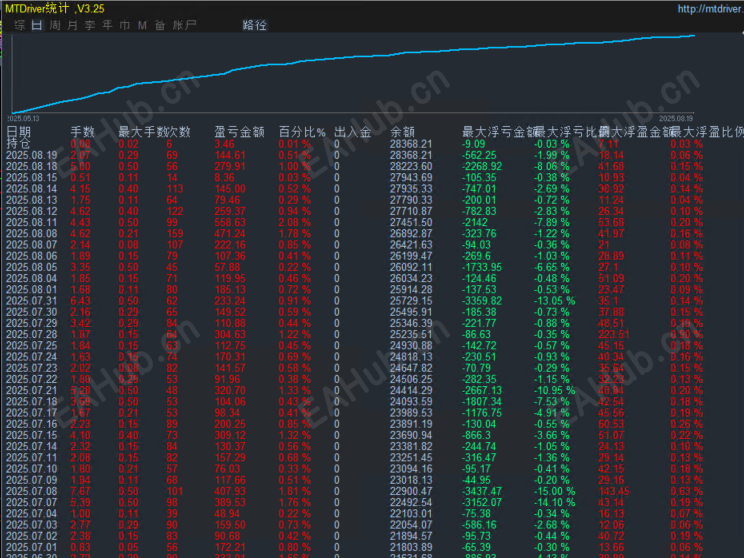Screen dimensions: 744x558
Task: Click profit amount 471.24
Action: click(230, 233)
